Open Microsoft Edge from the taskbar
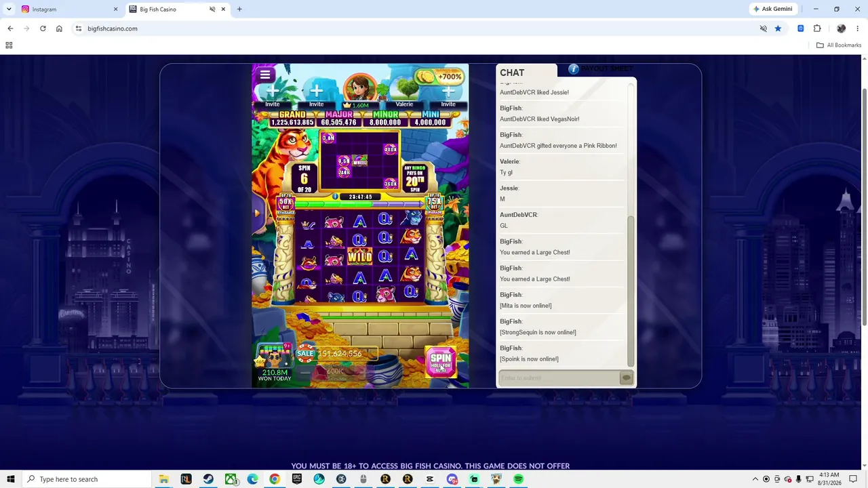The width and height of the screenshot is (868, 488). pyautogui.click(x=252, y=479)
